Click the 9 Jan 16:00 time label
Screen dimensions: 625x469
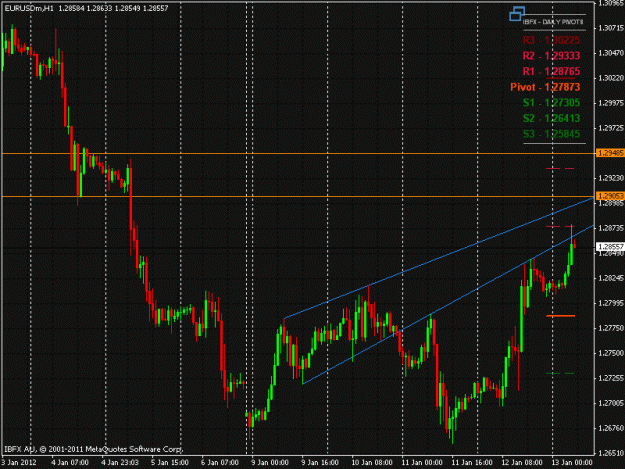point(320,463)
